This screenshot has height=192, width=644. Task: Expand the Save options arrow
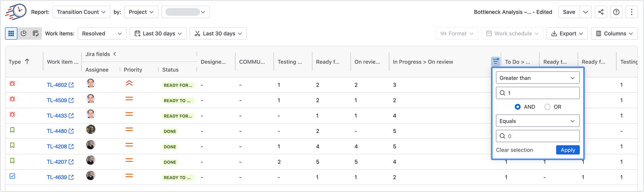point(586,12)
